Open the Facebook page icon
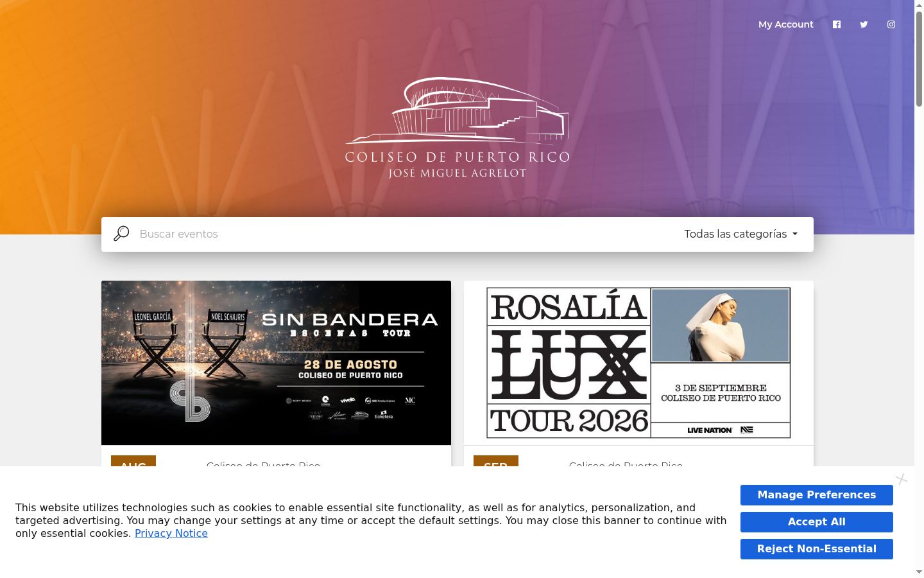 pos(837,24)
